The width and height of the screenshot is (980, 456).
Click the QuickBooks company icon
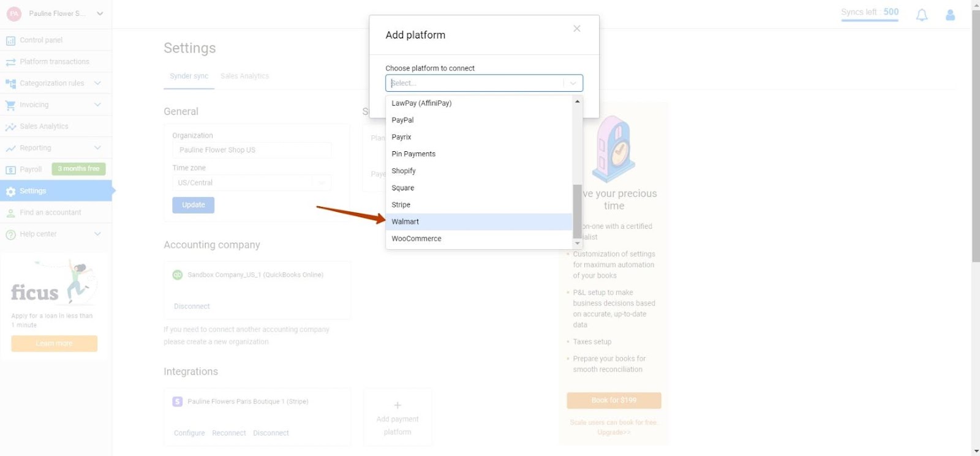178,275
